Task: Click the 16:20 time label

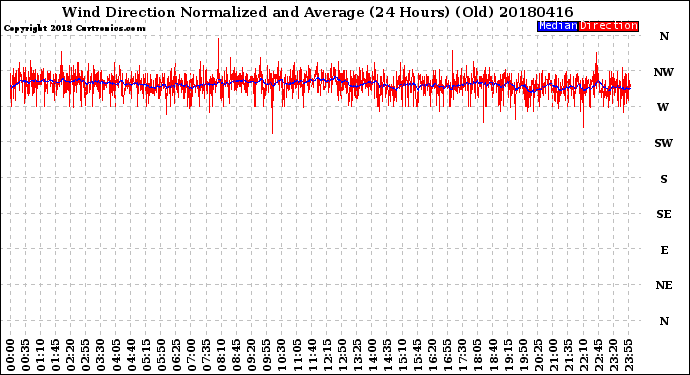Action: pos(433,355)
